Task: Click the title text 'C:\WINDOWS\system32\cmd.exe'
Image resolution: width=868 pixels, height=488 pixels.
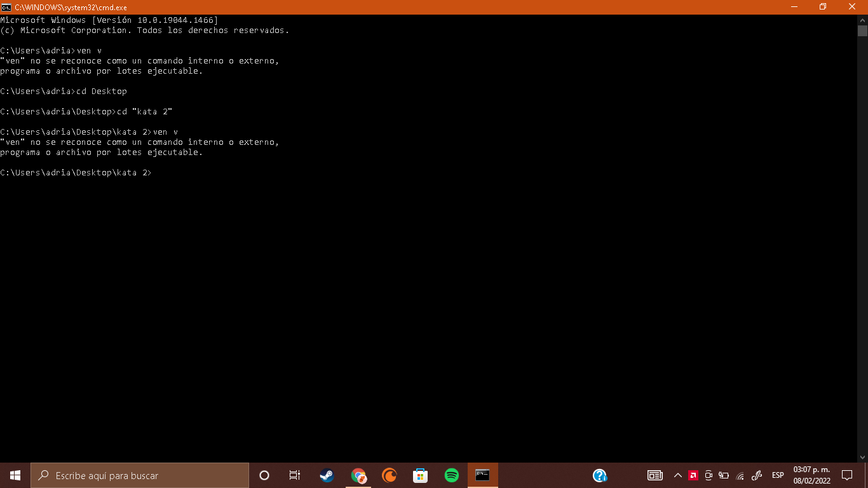Action: tap(71, 7)
